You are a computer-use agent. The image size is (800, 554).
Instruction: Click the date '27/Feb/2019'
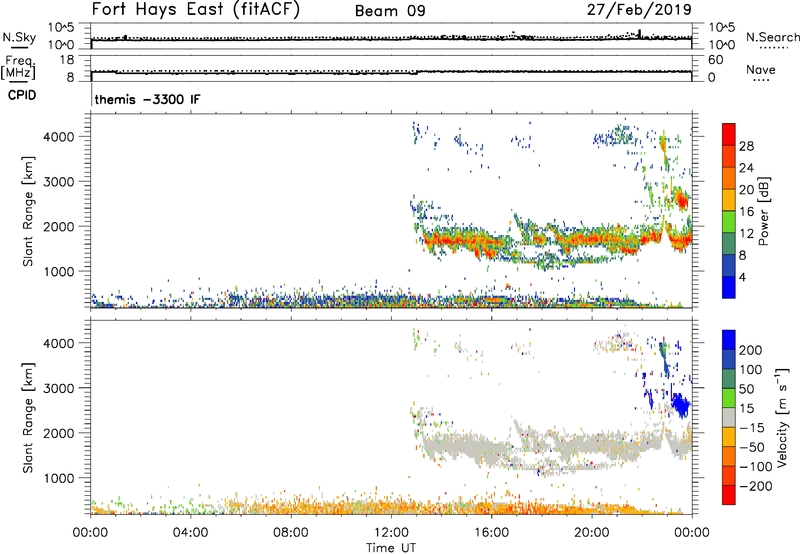pos(639,9)
